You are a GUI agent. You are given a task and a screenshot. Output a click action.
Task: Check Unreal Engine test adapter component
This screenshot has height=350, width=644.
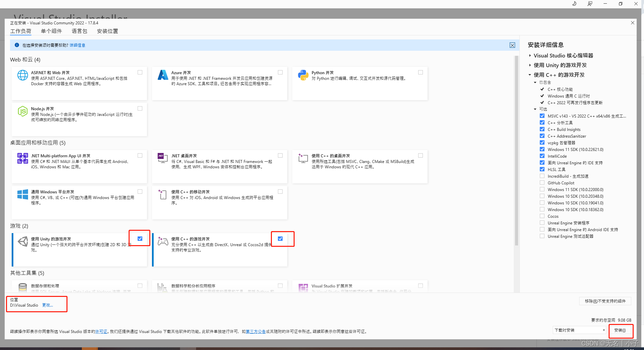tap(542, 236)
